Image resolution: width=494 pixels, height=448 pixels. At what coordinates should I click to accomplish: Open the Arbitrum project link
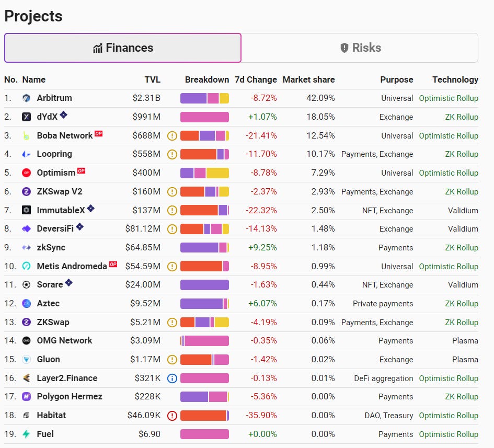point(54,98)
